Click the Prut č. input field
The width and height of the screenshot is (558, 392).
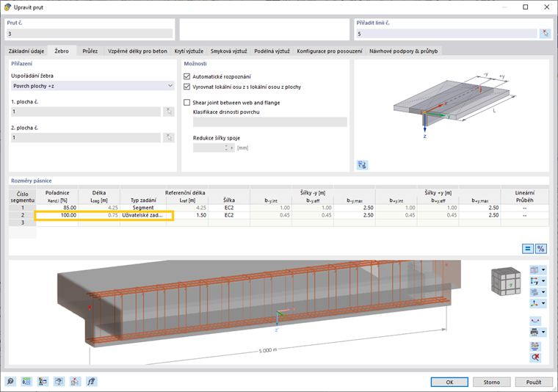pyautogui.click(x=90, y=34)
